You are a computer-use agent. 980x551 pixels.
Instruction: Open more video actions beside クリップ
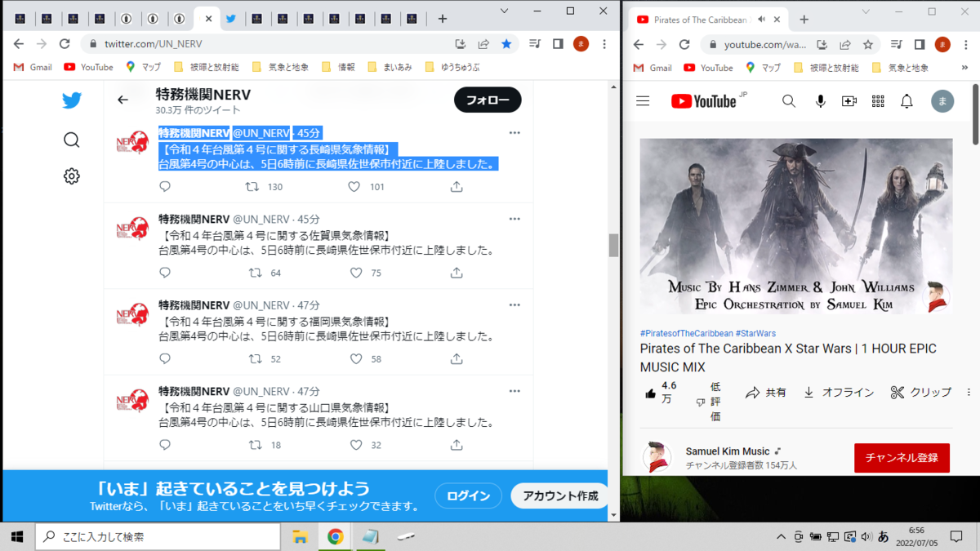point(969,393)
